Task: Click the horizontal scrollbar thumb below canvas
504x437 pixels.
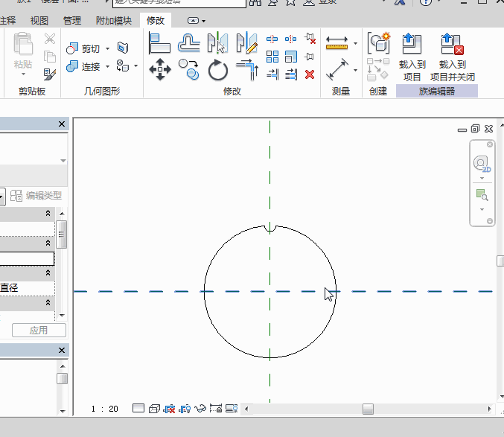Action: (x=368, y=409)
